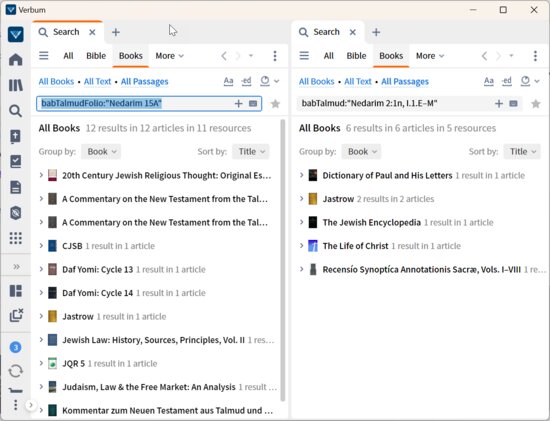Open the Documents icon in sidebar

tap(16, 187)
